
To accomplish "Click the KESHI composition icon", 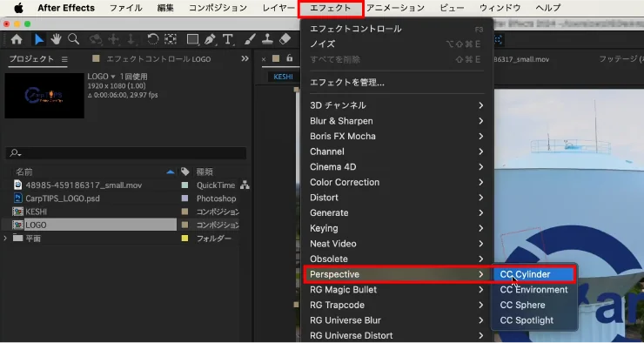I will [17, 212].
